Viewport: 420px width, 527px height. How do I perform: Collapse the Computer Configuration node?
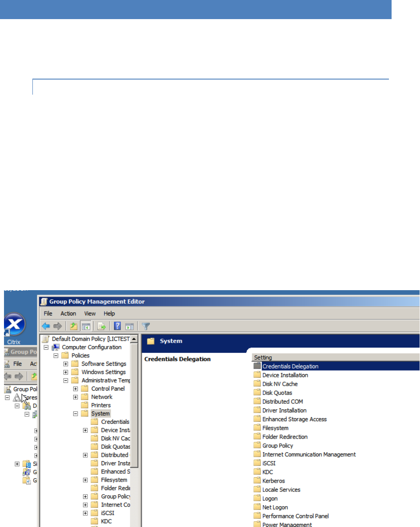tap(46, 347)
